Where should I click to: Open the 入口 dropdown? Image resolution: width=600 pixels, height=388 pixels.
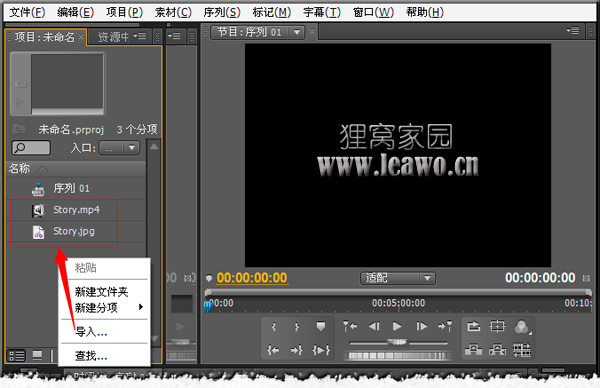119,148
